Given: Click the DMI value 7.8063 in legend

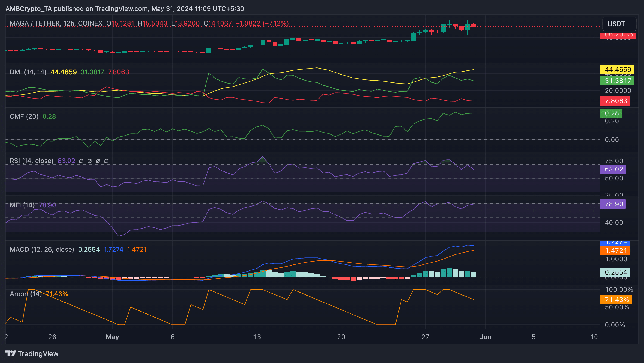Looking at the screenshot, I should pos(119,72).
